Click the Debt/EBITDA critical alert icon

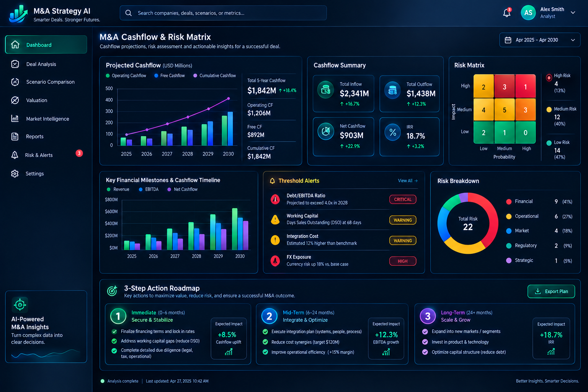275,199
